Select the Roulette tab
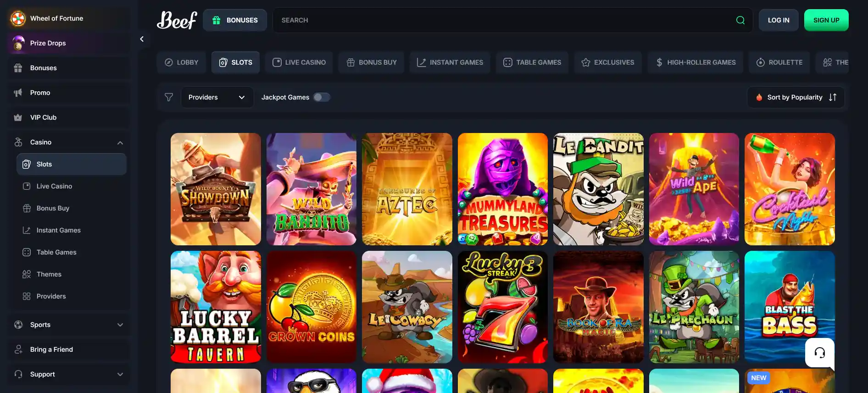The height and width of the screenshot is (393, 868). pyautogui.click(x=779, y=62)
